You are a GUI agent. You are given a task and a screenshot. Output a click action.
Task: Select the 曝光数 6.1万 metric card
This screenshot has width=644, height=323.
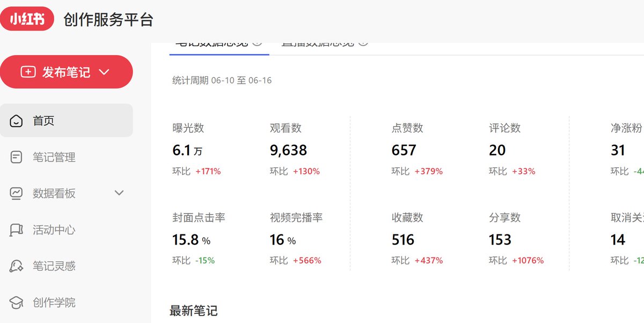click(x=197, y=150)
